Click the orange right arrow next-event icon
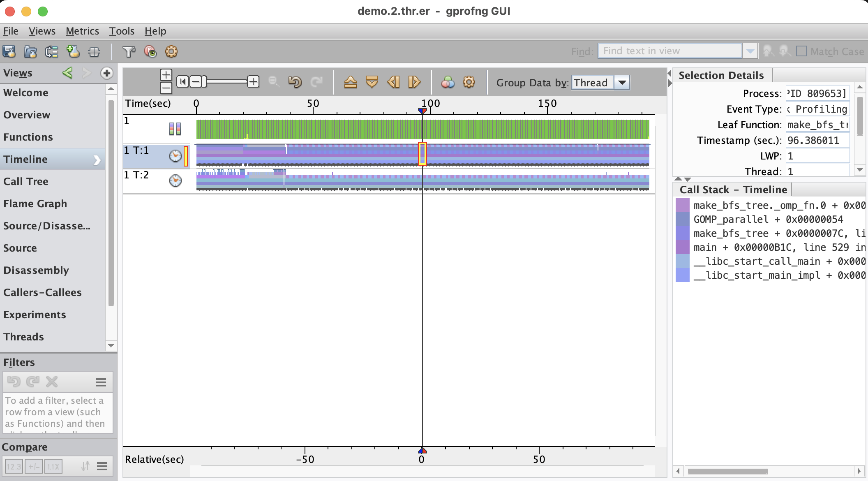This screenshot has width=868, height=481. click(x=414, y=82)
